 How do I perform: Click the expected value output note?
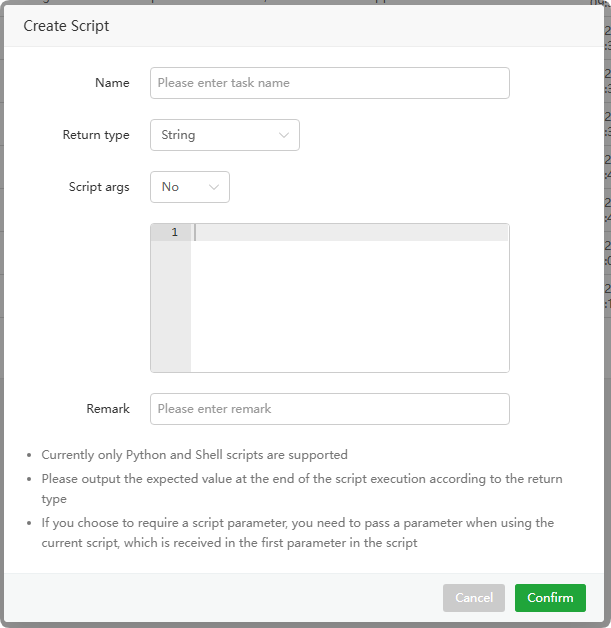click(x=300, y=479)
